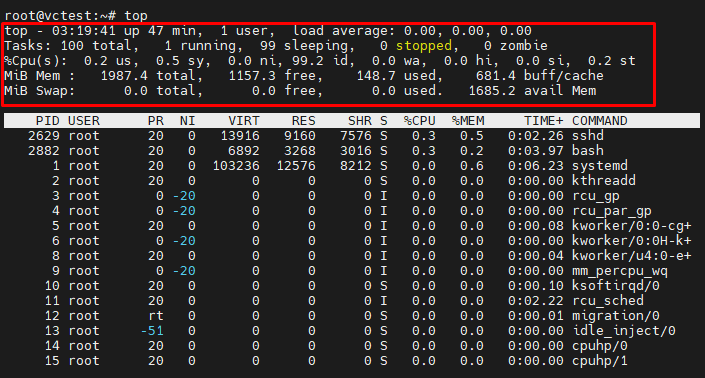
Task: Click the 0:06.23 time of systemd
Action: (535, 166)
